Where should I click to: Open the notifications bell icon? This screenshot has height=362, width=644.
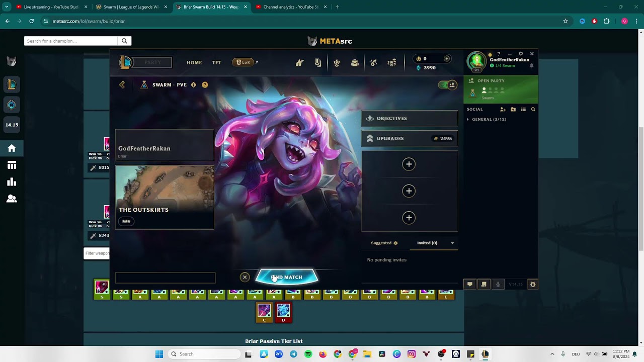pyautogui.click(x=532, y=66)
